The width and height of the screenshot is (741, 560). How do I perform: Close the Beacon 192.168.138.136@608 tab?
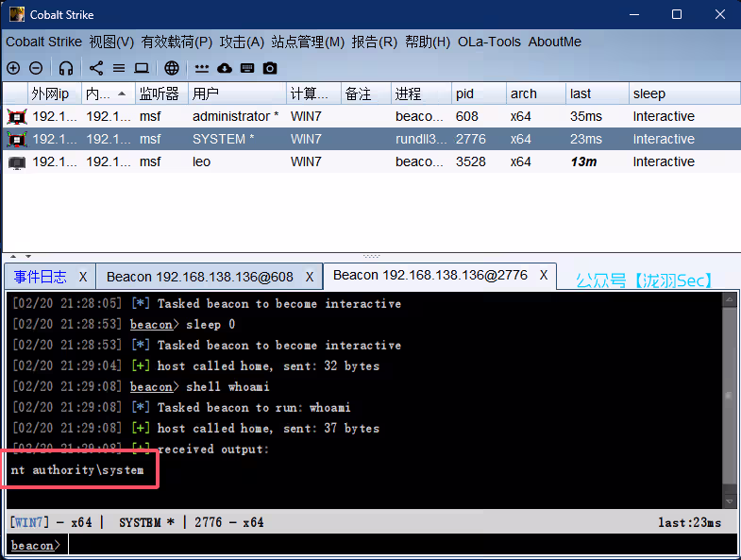click(x=309, y=277)
